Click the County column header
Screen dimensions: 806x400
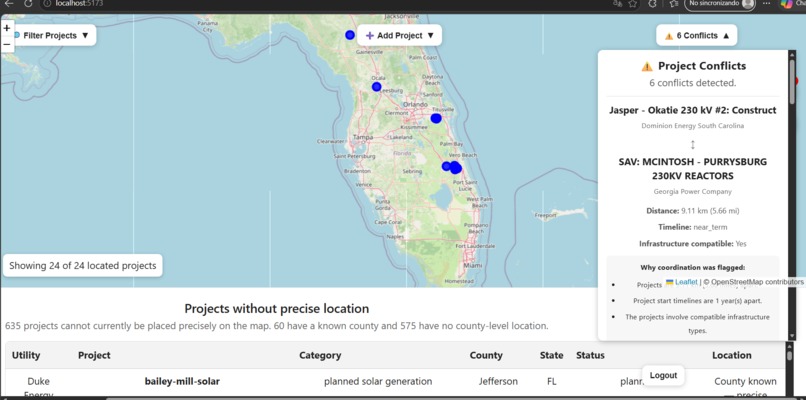[486, 355]
